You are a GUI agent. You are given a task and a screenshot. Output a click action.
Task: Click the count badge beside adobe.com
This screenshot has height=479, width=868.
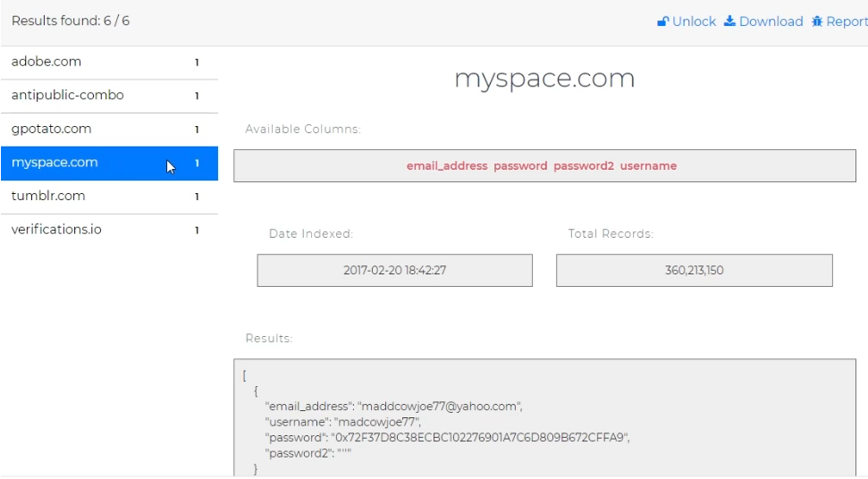[x=197, y=63]
